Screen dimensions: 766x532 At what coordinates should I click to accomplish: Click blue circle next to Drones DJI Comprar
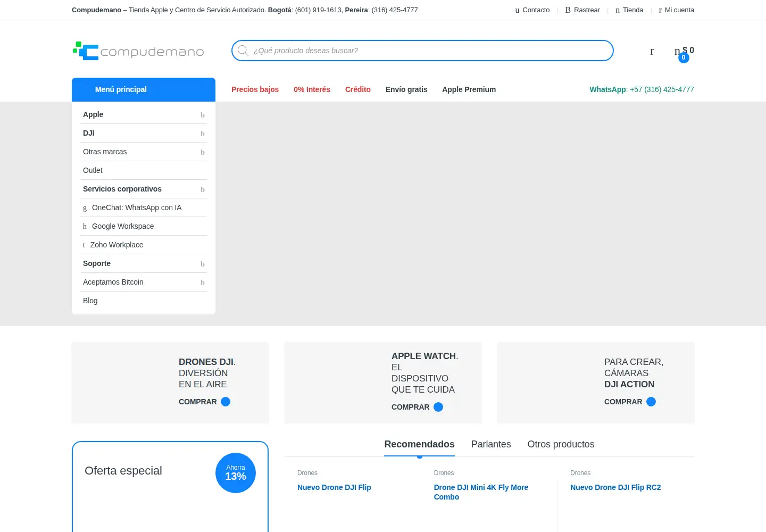[x=226, y=402]
